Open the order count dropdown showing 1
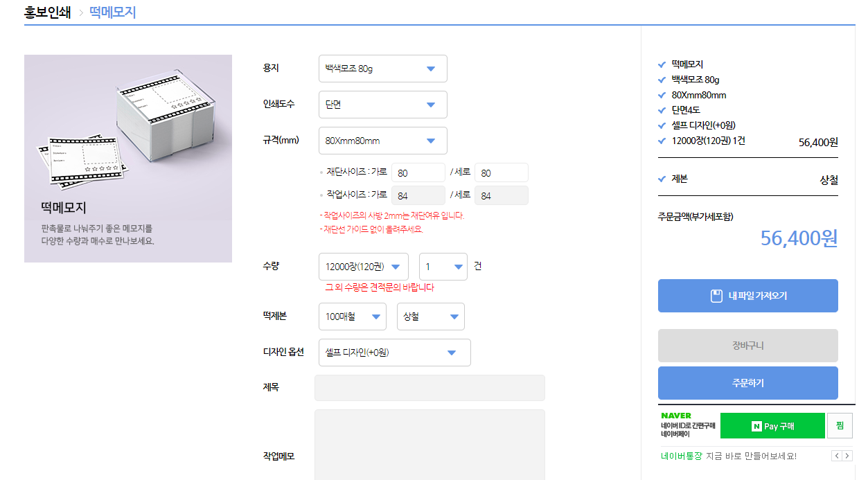The image size is (868, 480). click(x=443, y=267)
